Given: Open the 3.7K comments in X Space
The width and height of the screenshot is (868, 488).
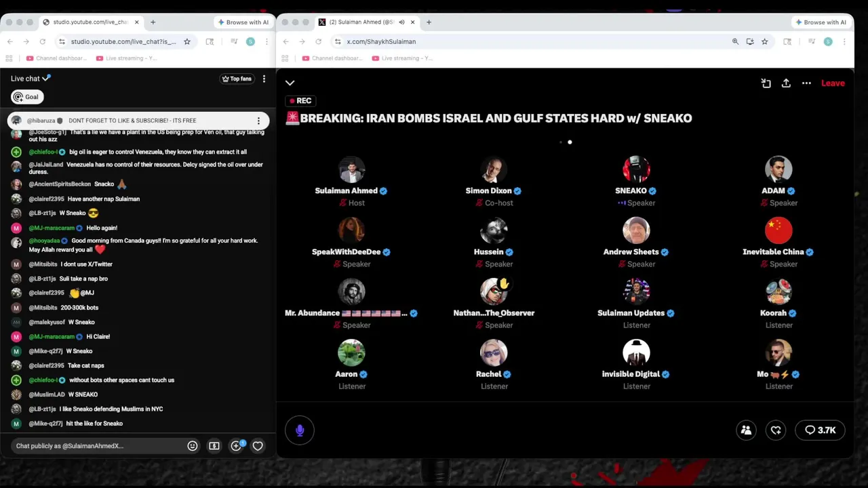Looking at the screenshot, I should click(820, 430).
